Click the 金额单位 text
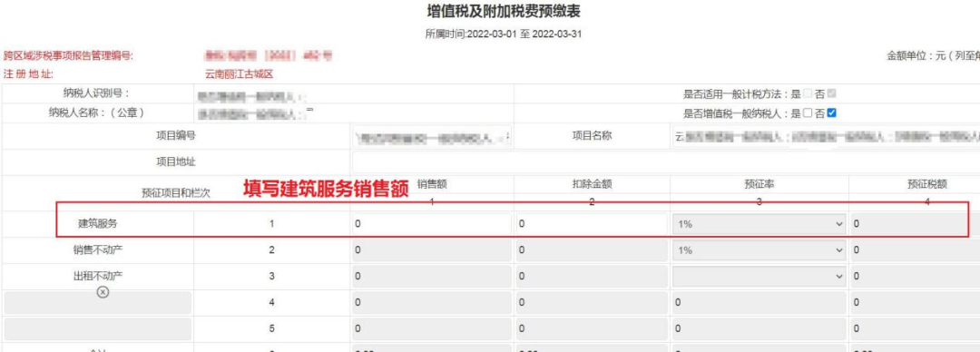 (x=933, y=56)
